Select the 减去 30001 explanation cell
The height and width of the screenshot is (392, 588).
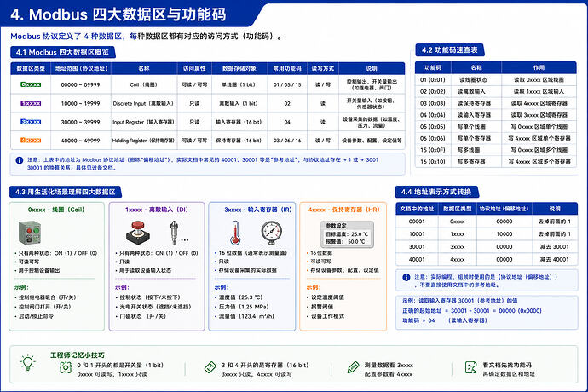pos(554,247)
